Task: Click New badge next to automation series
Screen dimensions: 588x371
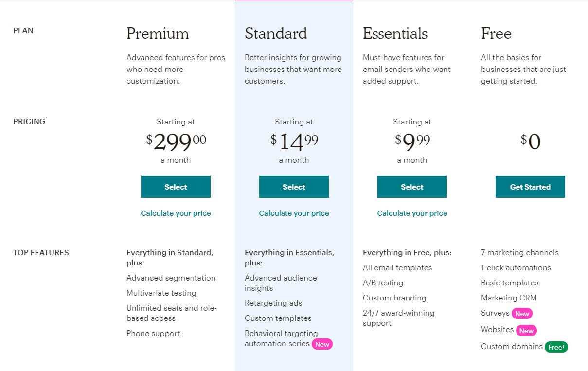Action: (322, 344)
